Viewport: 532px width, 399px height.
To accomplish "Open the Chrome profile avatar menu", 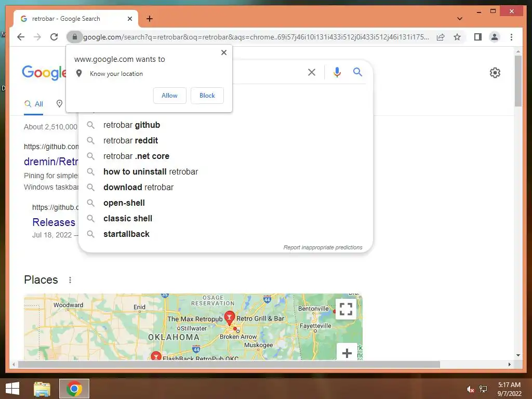I will click(495, 37).
